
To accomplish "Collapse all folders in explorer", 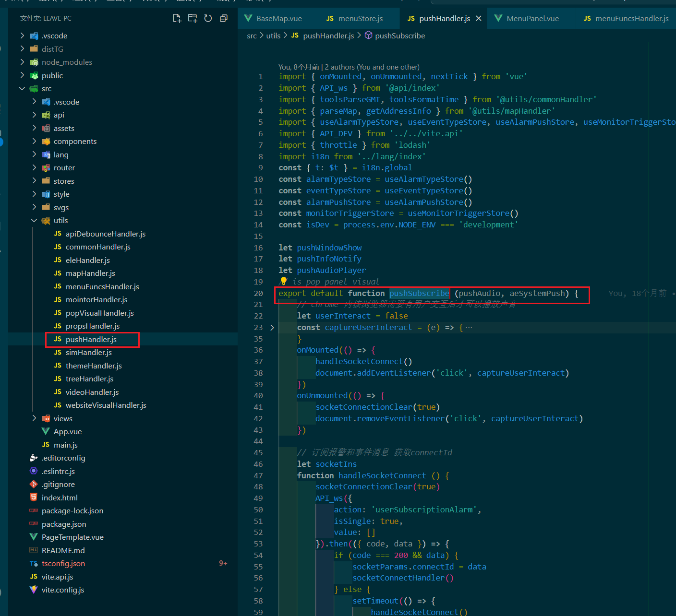I will click(223, 18).
